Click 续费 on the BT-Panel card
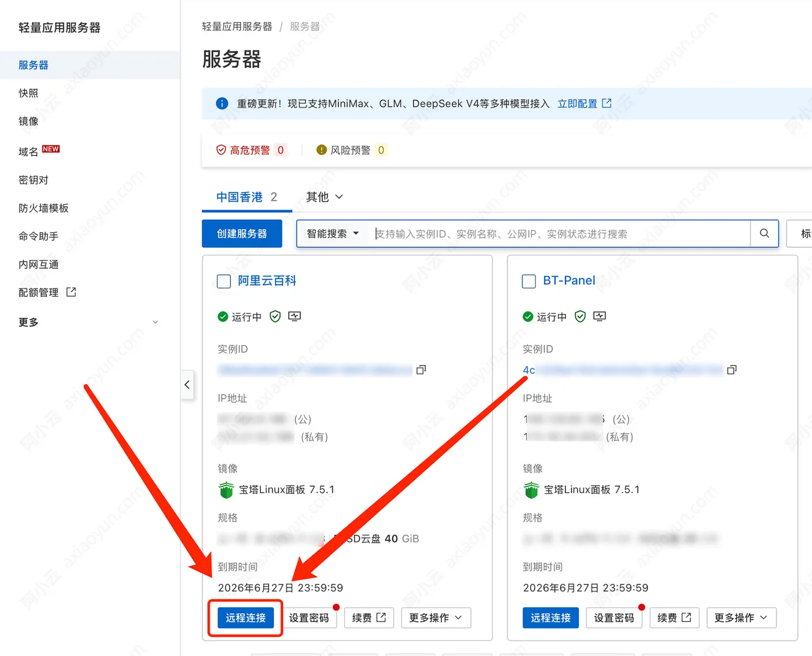 674,618
